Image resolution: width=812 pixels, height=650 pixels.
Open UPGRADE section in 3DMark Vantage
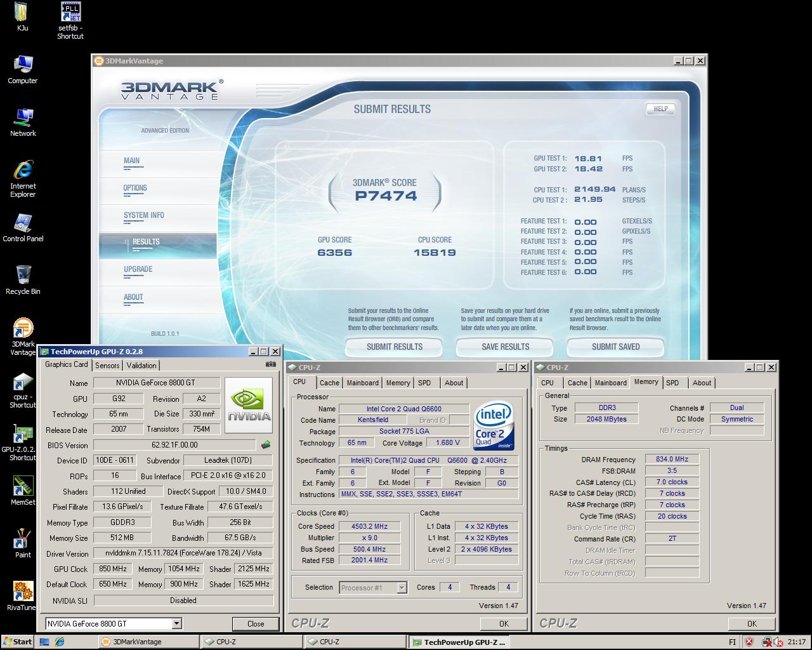(157, 272)
